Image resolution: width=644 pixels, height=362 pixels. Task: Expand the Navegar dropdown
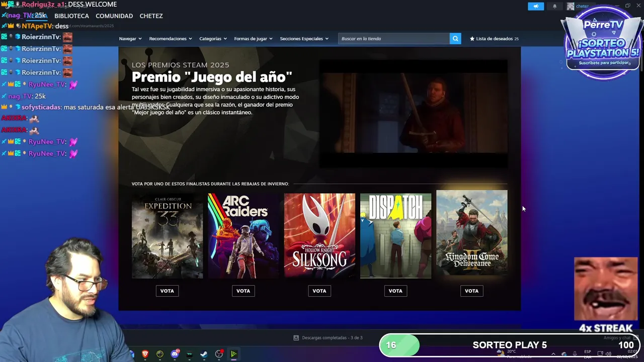pyautogui.click(x=130, y=39)
